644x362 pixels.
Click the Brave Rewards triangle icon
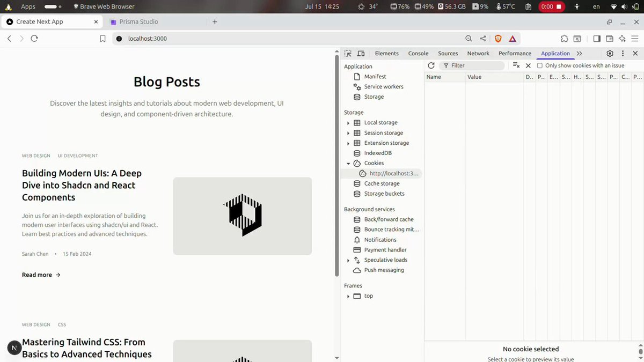click(513, 39)
